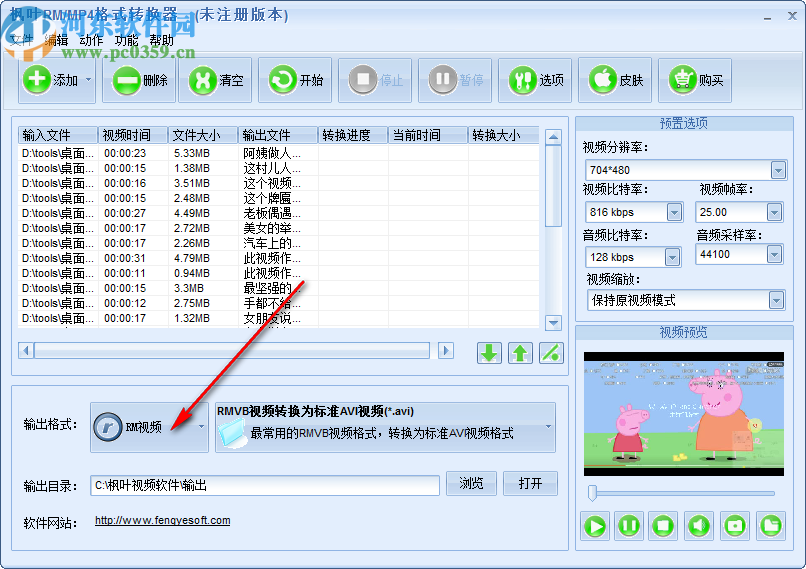Click the 浏览 (Browse) button
Viewport: 806px width, 569px height.
(471, 483)
